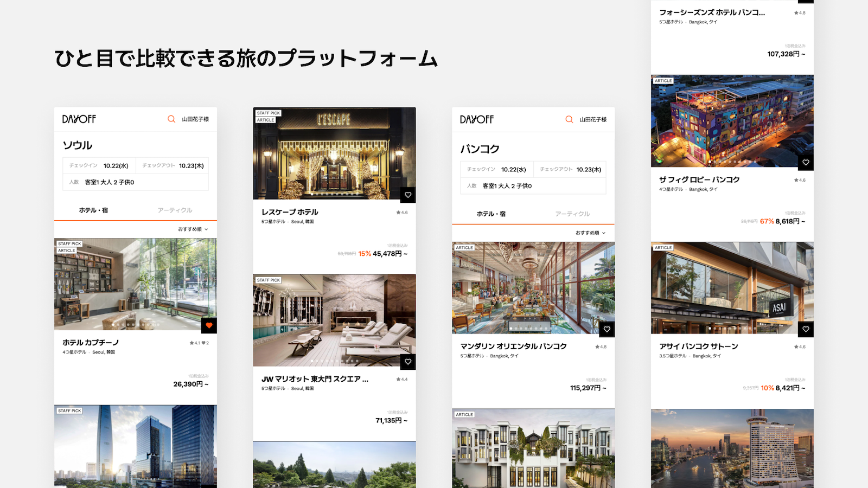Favorite JW Marriott Dongdaemun with heart icon
This screenshot has width=868, height=488.
pos(408,362)
